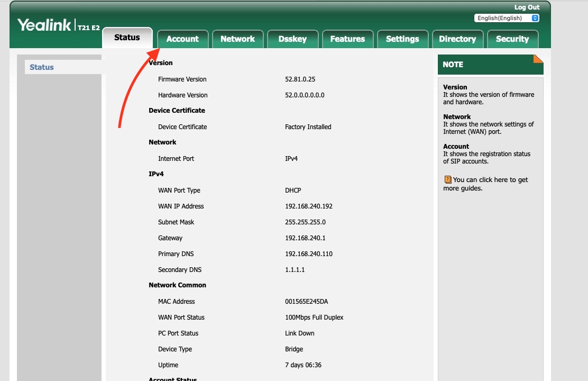Viewport: 588px width, 381px height.
Task: Click the WAN IP address 192.168.240.192
Action: tap(309, 206)
